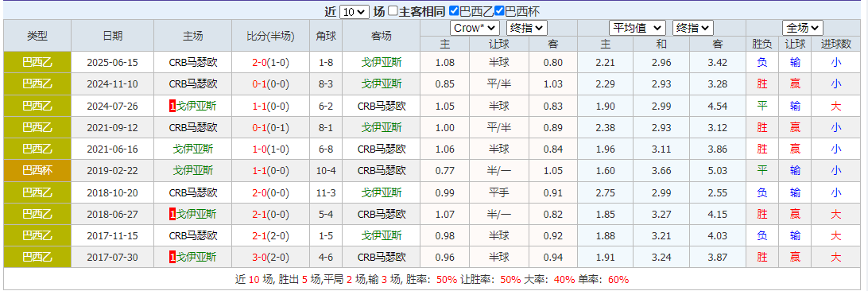The image size is (868, 291).
Task: Click the 进球数 column header
Action: 837,44
